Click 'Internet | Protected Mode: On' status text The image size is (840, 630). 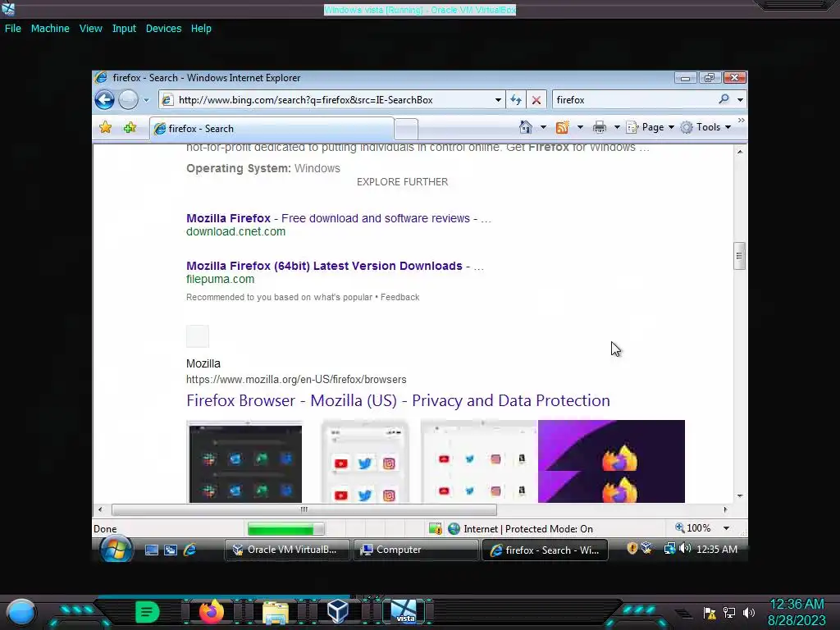[527, 529]
